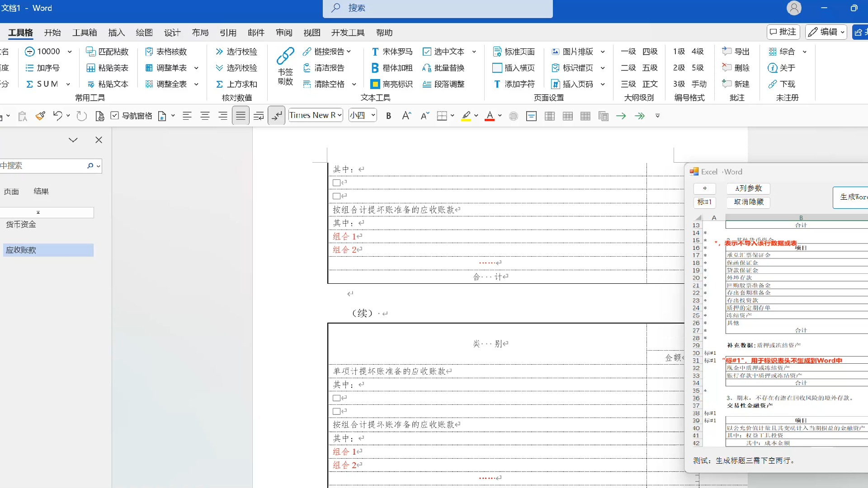
Task: Click the 取消隐藏 button
Action: tap(748, 202)
